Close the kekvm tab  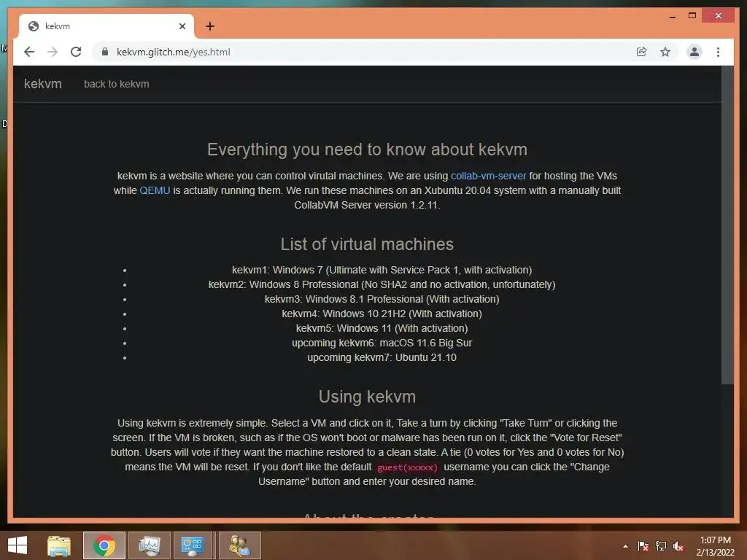[x=182, y=26]
